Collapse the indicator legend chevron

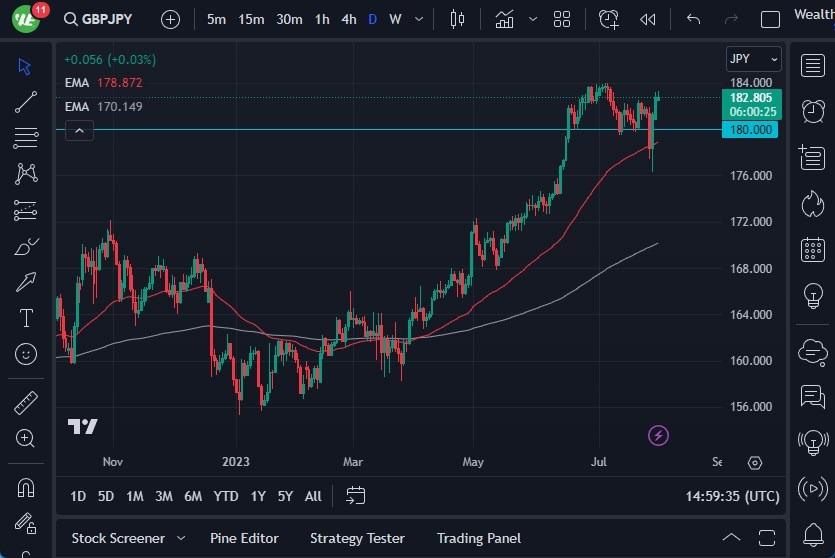[79, 130]
